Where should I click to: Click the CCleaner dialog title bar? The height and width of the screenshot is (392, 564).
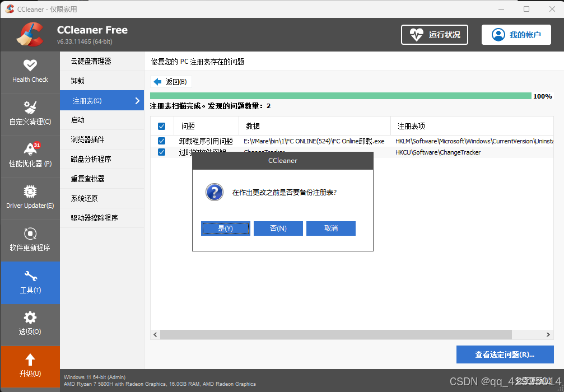click(x=283, y=160)
